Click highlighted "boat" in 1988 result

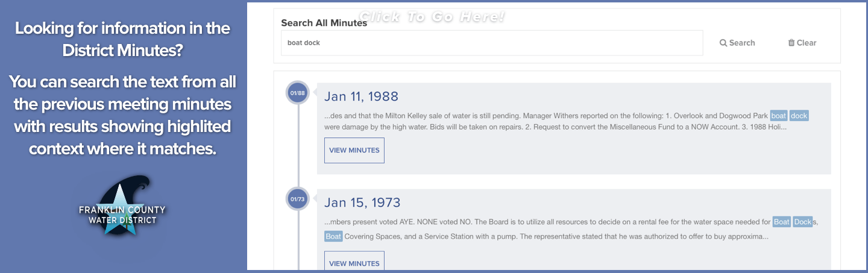(x=779, y=116)
